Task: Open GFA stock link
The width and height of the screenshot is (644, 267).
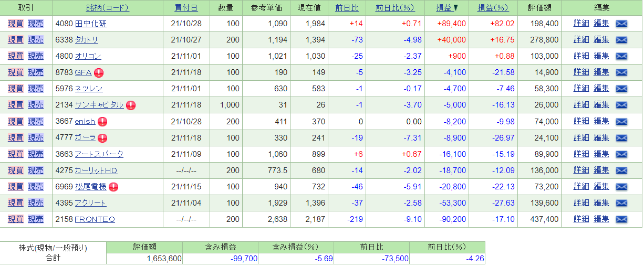Action: pyautogui.click(x=84, y=72)
